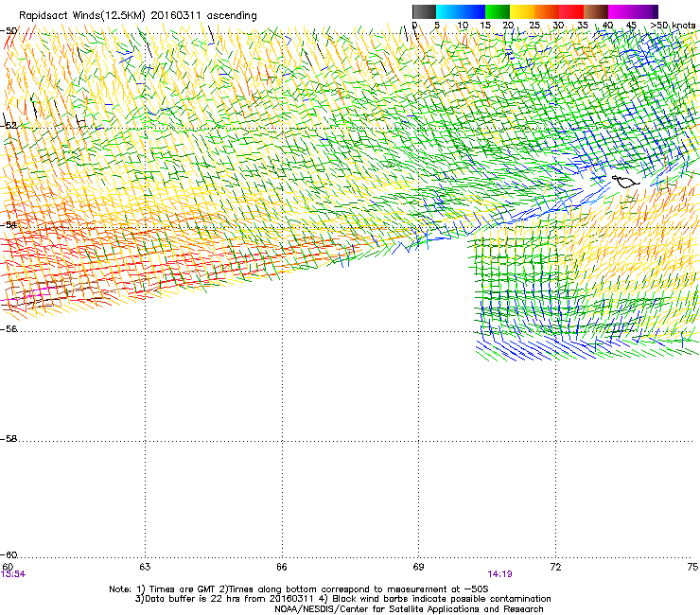Click the '25' legend tick label
Image resolution: width=700 pixels, height=615 pixels.
click(x=534, y=26)
